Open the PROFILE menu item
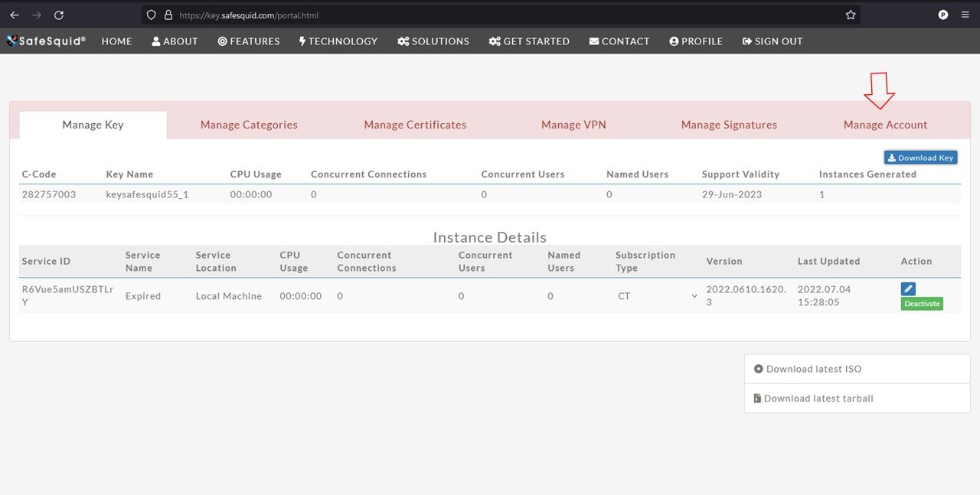This screenshot has height=495, width=980. [x=696, y=41]
